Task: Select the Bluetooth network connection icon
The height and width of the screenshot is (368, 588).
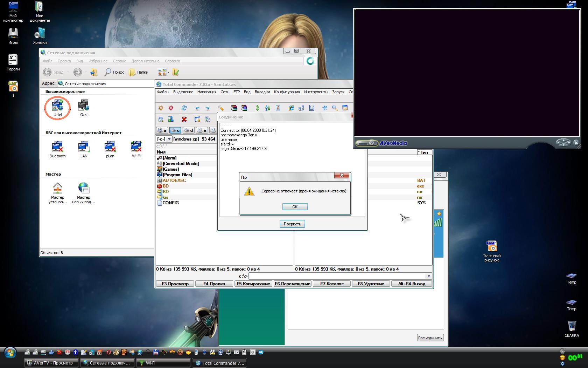Action: point(57,149)
